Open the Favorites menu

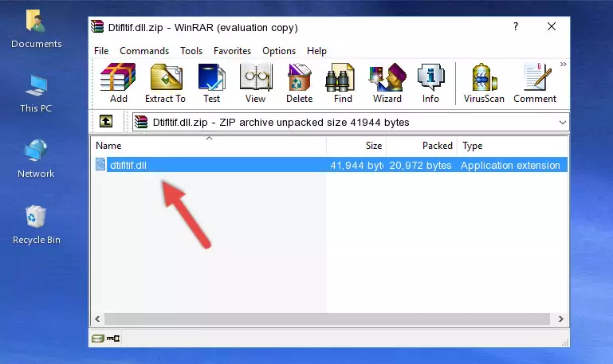(232, 51)
